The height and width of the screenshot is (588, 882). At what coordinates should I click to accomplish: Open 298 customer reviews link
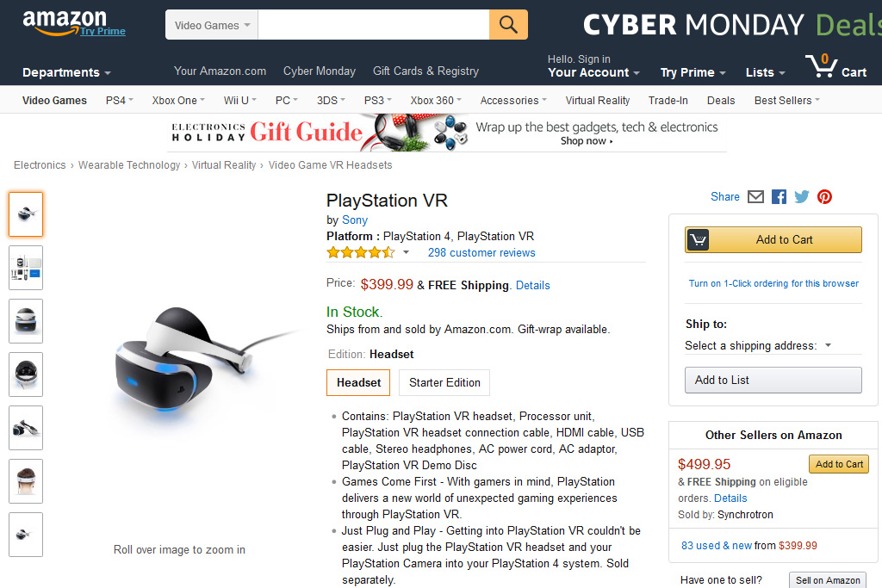pos(481,252)
